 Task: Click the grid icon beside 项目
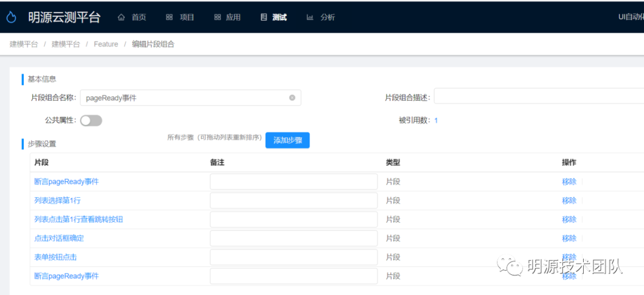169,17
